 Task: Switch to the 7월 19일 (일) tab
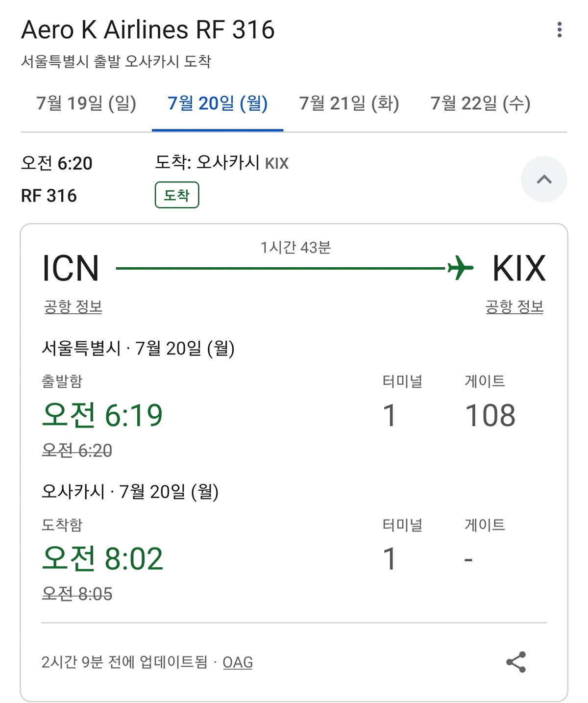click(x=86, y=103)
